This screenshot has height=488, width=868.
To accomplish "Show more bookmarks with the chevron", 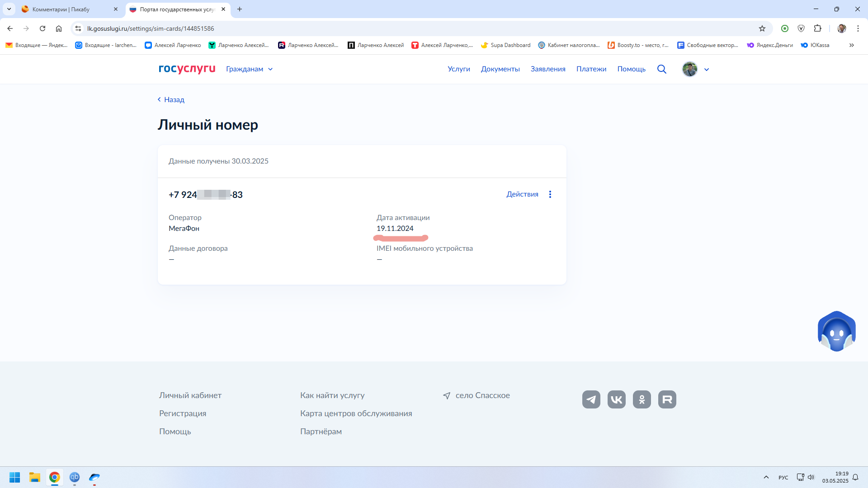I will click(851, 45).
